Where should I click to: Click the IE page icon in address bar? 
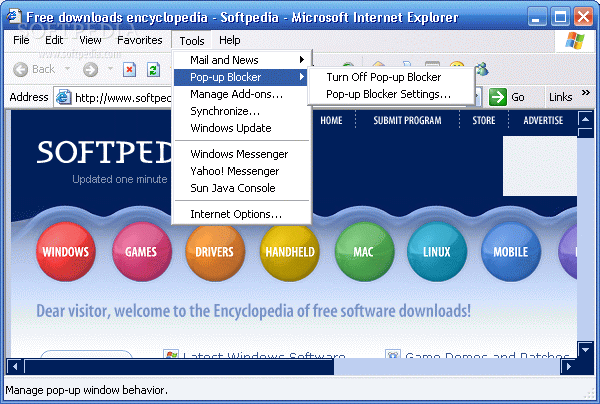[63, 97]
